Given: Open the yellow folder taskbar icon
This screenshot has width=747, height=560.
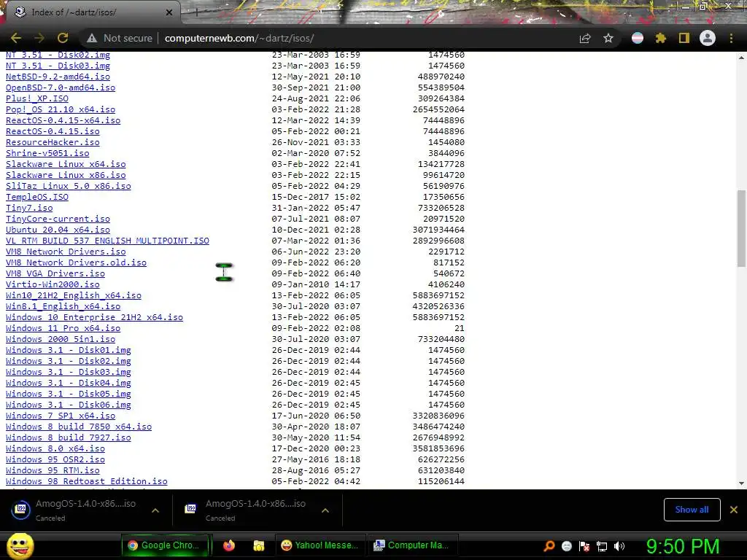Looking at the screenshot, I should tap(259, 545).
